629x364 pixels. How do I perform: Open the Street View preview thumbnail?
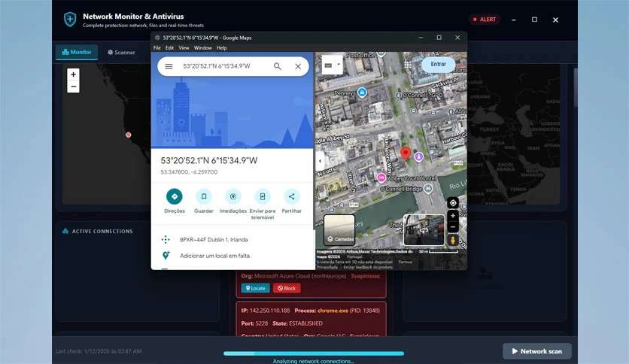(x=424, y=229)
